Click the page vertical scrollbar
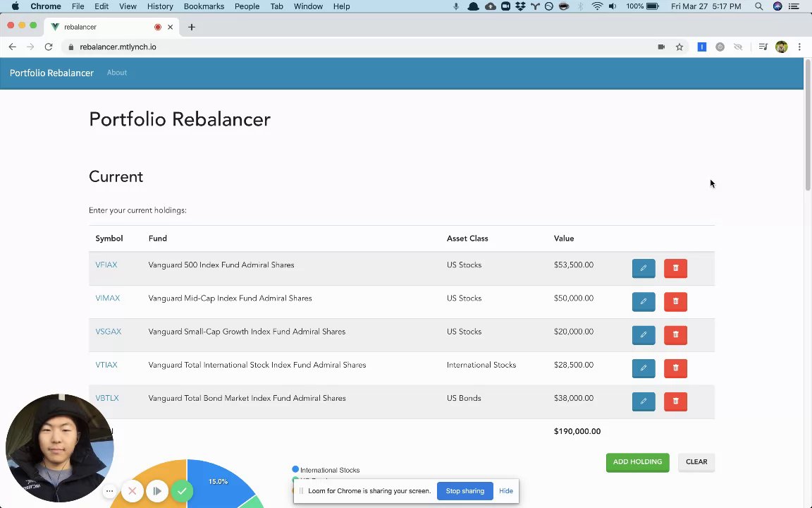This screenshot has width=812, height=508. tap(807, 124)
